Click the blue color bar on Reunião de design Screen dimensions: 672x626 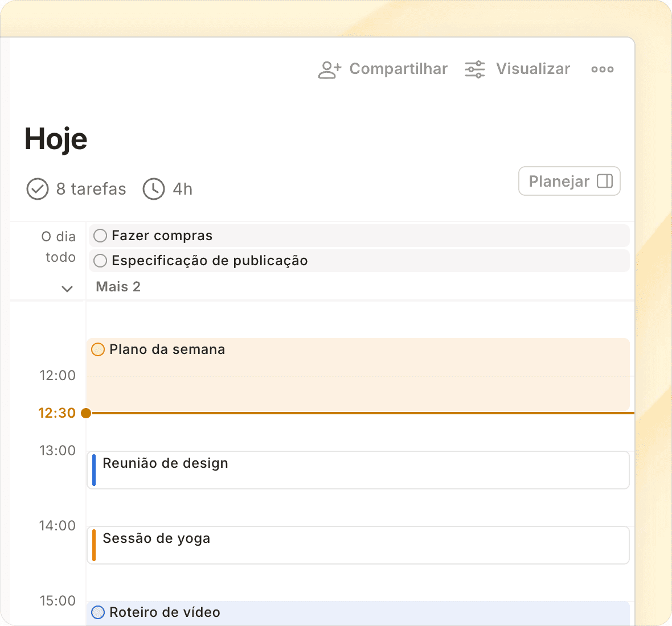(x=94, y=470)
